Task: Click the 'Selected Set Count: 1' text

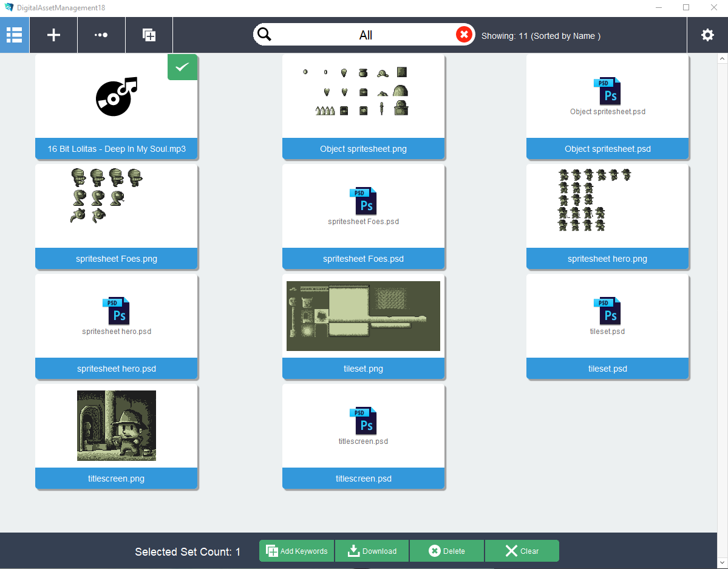Action: click(188, 552)
